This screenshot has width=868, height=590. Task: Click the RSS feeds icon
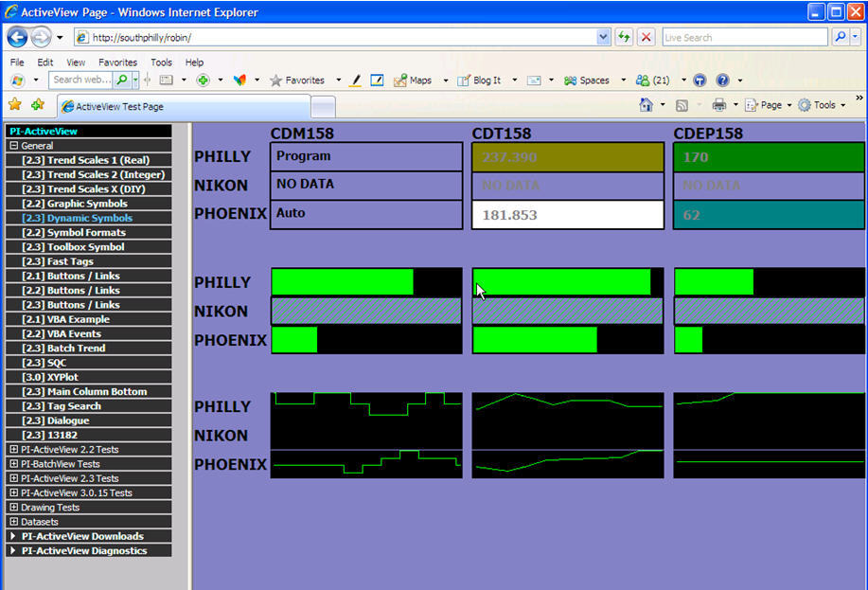coord(682,105)
